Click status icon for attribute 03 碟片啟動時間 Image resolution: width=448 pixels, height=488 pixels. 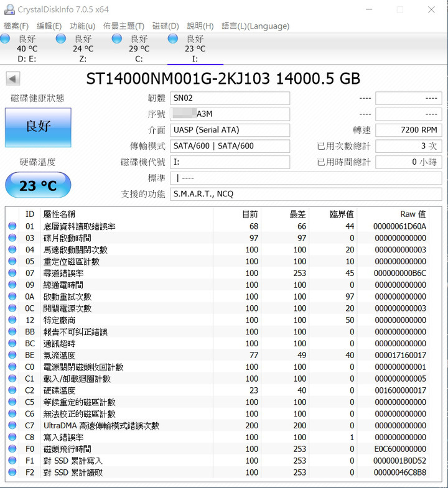pos(12,237)
